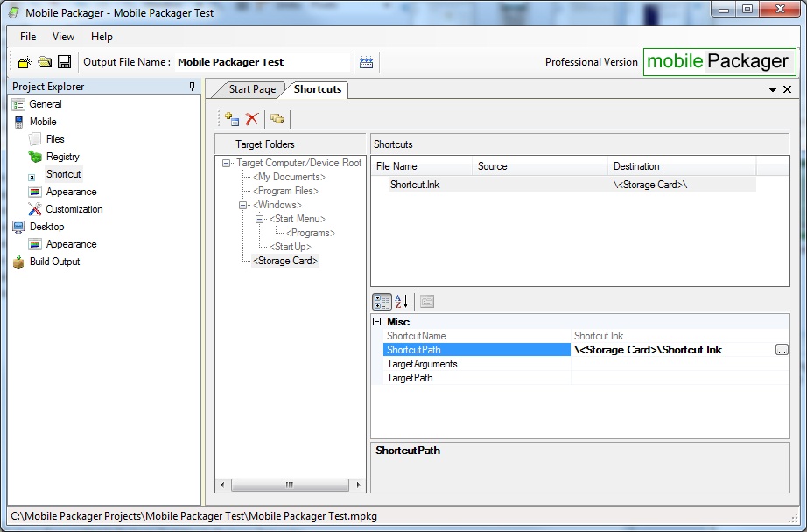Click the ShortcutPath value field
This screenshot has height=532, width=807.
click(x=672, y=350)
